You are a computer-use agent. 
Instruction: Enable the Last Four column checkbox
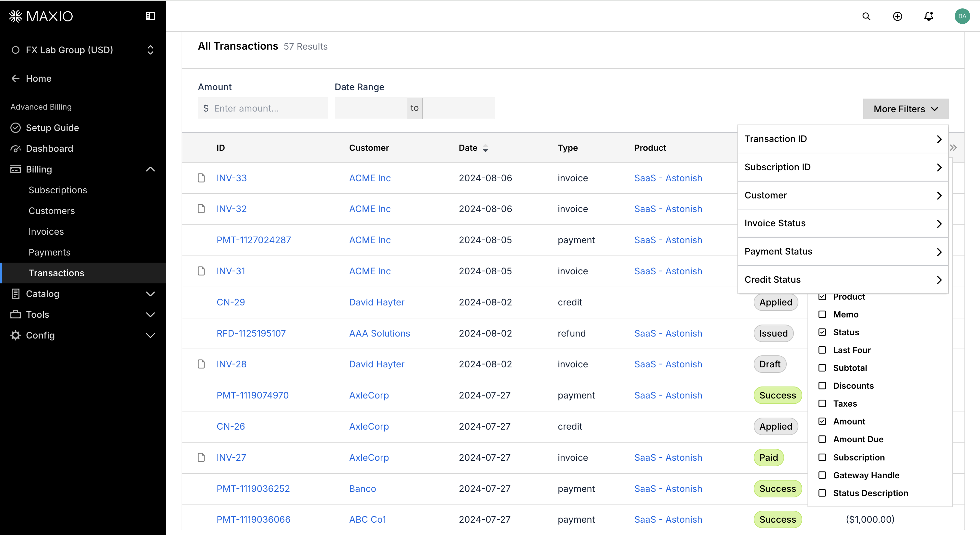(x=822, y=350)
